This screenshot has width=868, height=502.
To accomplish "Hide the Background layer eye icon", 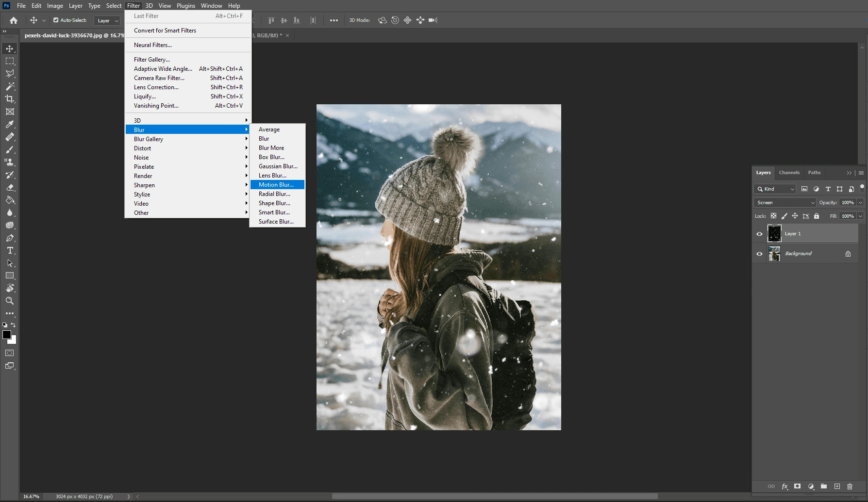I will tap(759, 254).
